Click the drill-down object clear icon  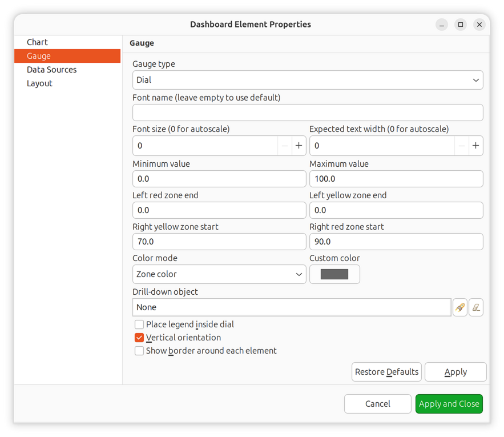(x=476, y=307)
